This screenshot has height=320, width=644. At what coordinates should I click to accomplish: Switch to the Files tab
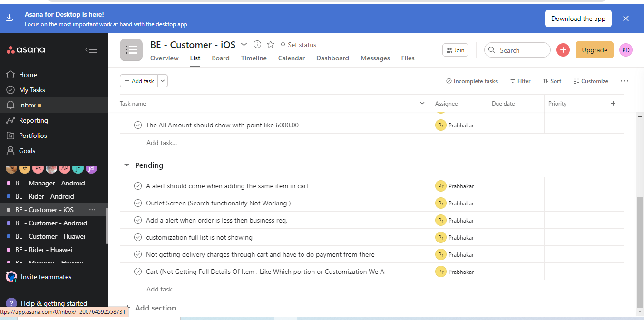[x=408, y=58]
